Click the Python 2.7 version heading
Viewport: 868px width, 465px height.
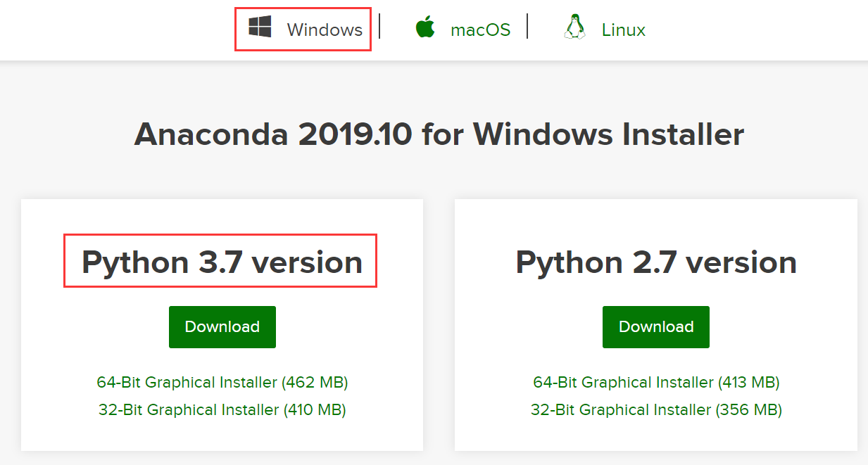[656, 262]
